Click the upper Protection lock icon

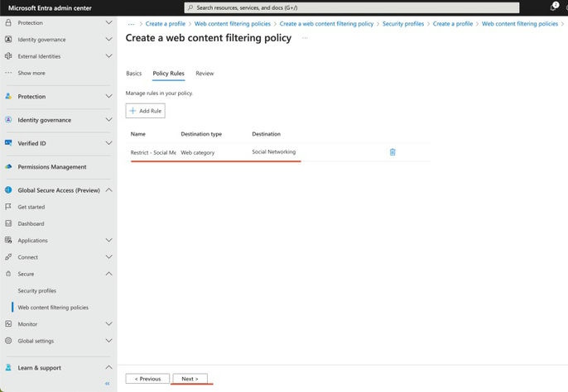(8, 22)
